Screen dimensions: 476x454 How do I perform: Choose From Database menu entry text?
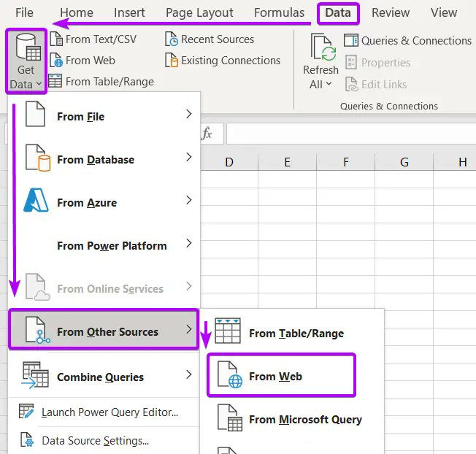(x=96, y=160)
